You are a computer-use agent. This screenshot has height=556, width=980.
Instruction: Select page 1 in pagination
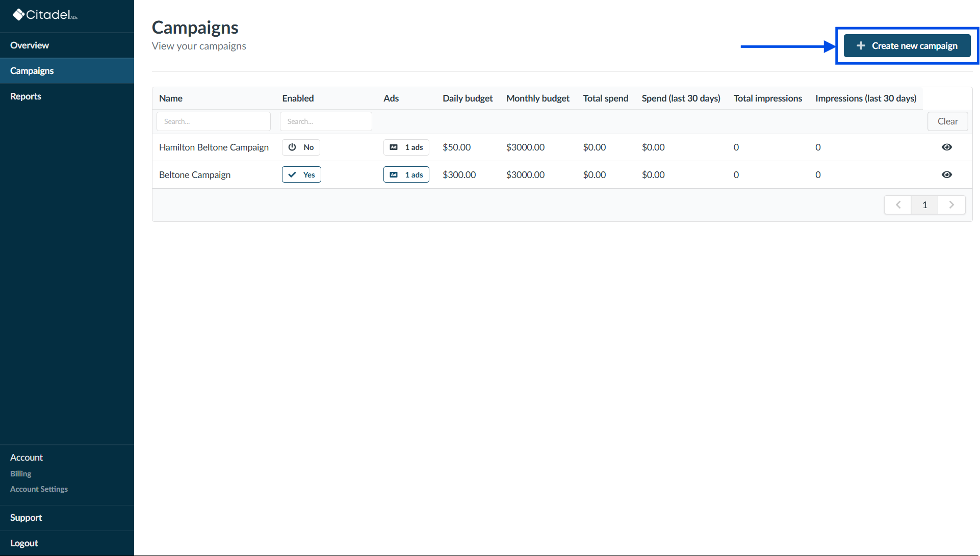(x=924, y=205)
